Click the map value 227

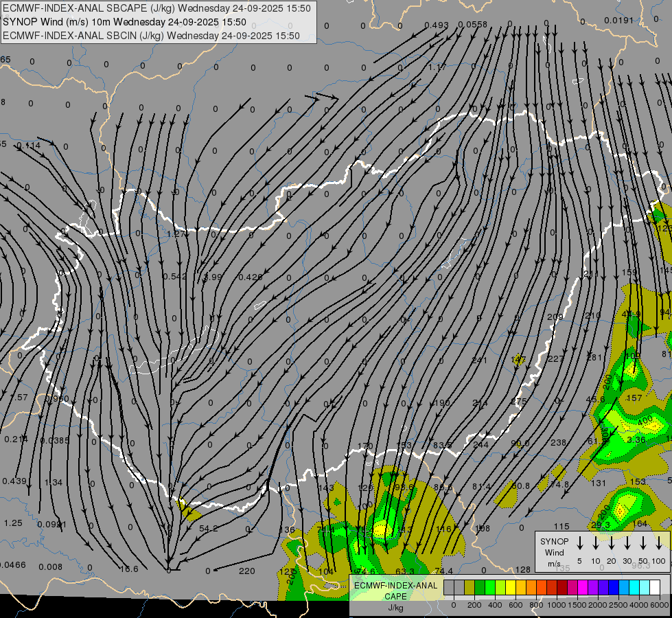tap(556, 358)
